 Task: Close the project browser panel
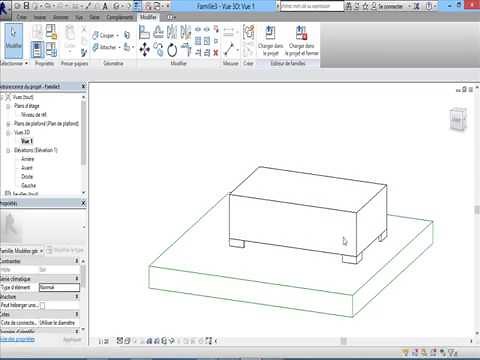coord(83,86)
